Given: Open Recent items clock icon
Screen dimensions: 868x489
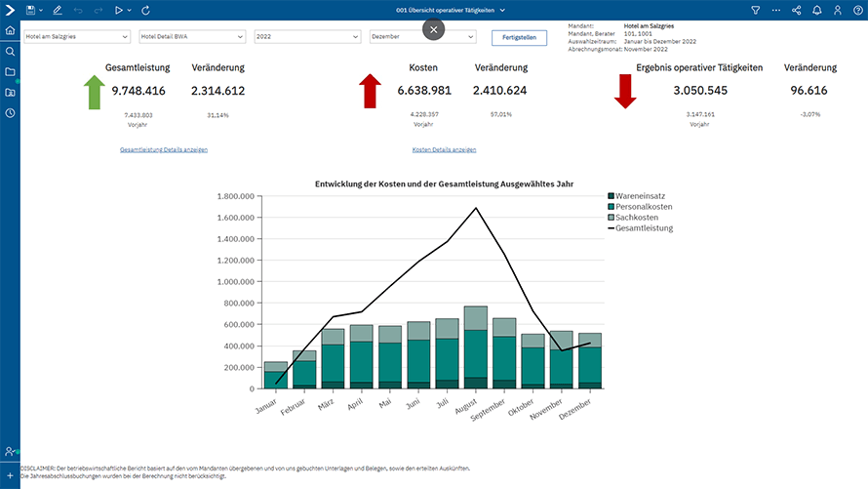Looking at the screenshot, I should 10,113.
